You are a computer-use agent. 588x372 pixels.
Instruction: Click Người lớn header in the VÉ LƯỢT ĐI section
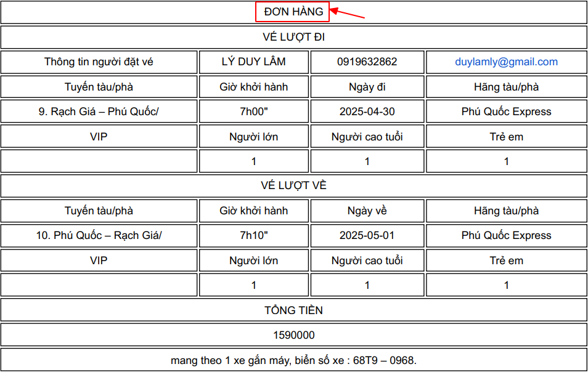253,136
